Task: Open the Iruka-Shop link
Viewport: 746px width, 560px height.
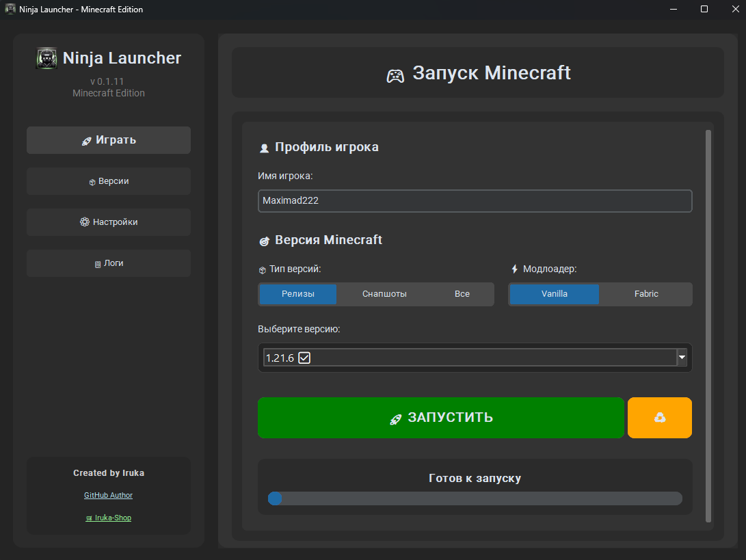Action: click(x=108, y=518)
